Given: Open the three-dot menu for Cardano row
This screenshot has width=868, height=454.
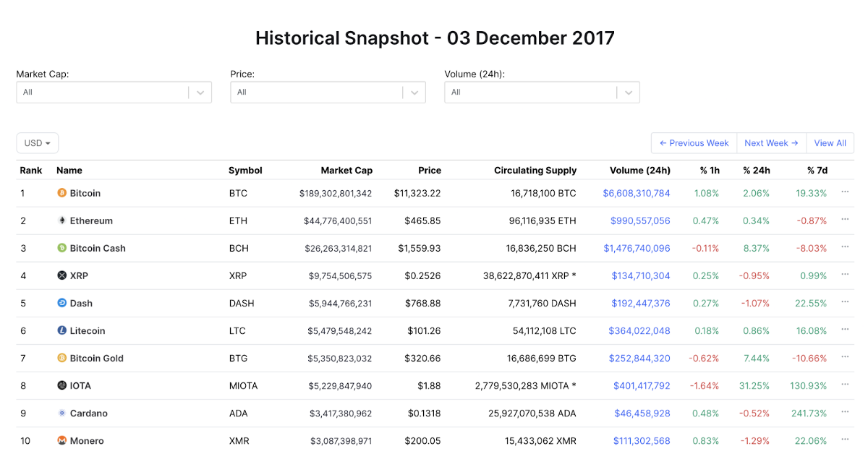Looking at the screenshot, I should tap(845, 412).
